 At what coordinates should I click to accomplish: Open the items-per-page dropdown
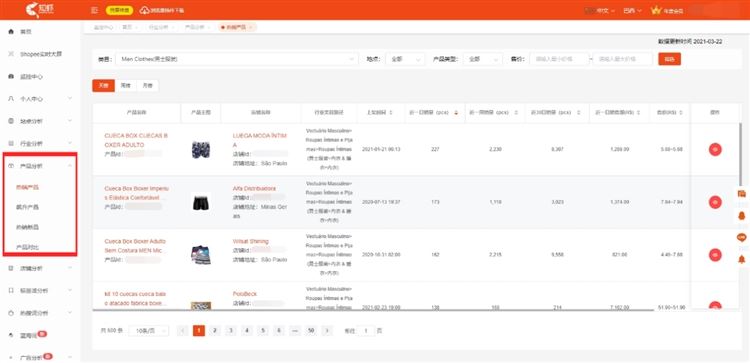pyautogui.click(x=149, y=330)
